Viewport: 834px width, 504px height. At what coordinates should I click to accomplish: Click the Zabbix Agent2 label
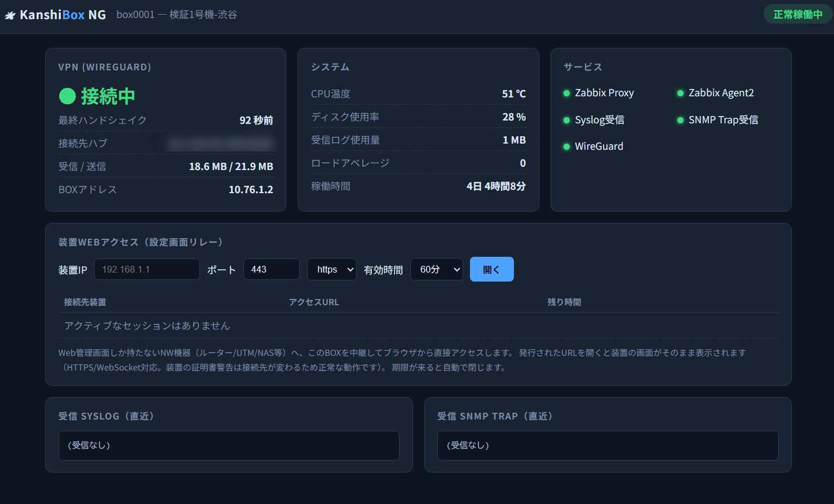(x=721, y=93)
